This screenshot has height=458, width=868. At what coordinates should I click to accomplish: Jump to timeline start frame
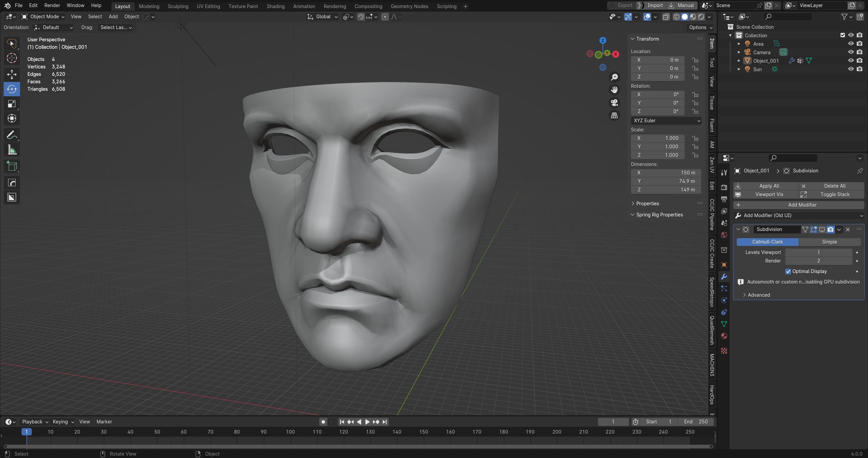[x=342, y=422]
